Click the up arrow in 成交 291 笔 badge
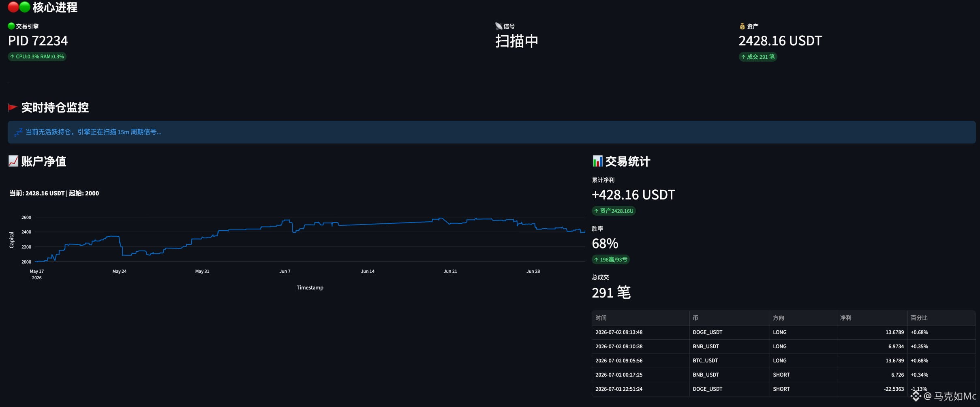 (743, 57)
